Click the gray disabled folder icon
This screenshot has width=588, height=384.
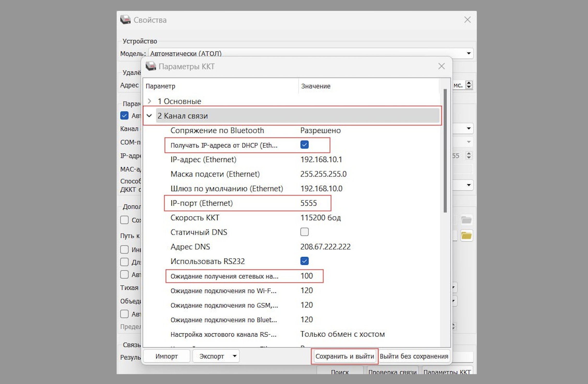tap(466, 220)
